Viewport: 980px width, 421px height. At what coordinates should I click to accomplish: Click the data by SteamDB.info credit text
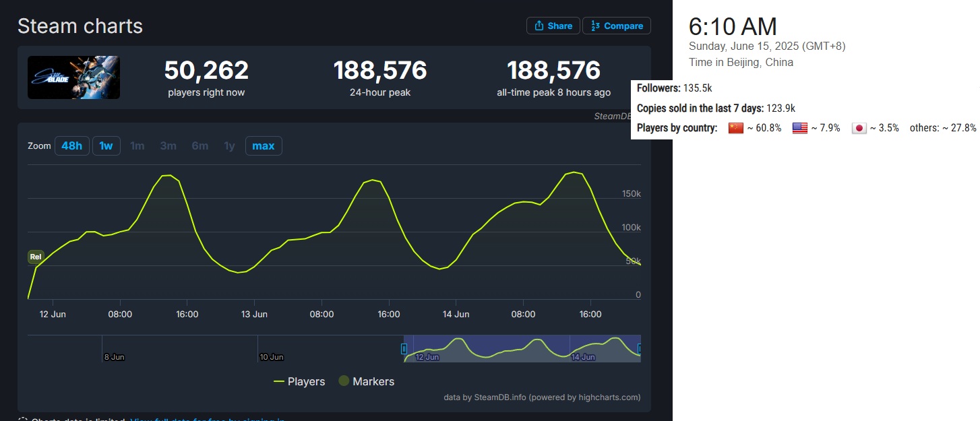point(542,397)
